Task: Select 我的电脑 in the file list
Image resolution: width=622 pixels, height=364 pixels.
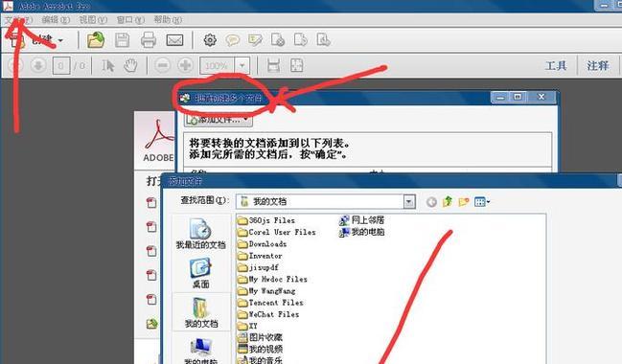Action: point(361,232)
